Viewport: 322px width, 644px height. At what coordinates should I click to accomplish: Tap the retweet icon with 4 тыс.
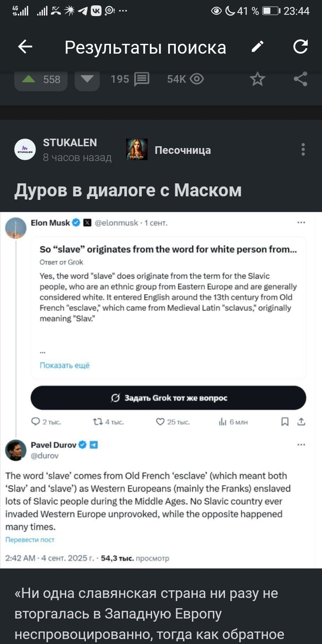point(98,422)
